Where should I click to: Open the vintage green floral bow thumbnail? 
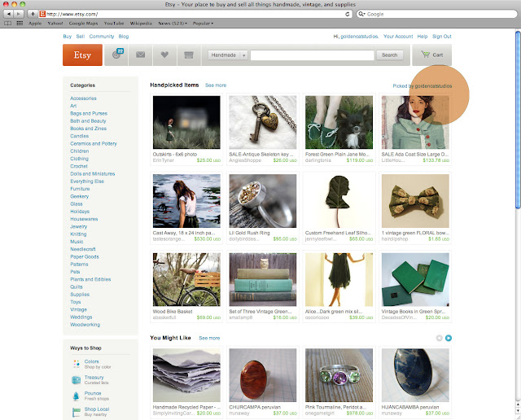[415, 201]
